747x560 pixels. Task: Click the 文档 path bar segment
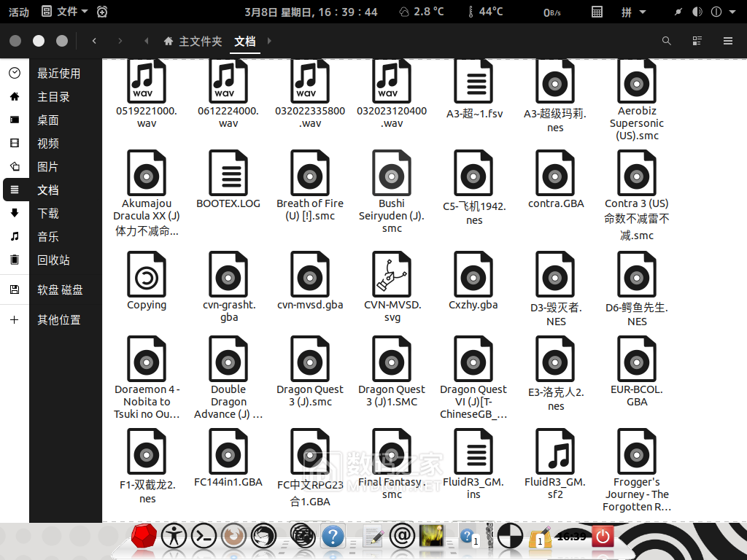pos(245,42)
